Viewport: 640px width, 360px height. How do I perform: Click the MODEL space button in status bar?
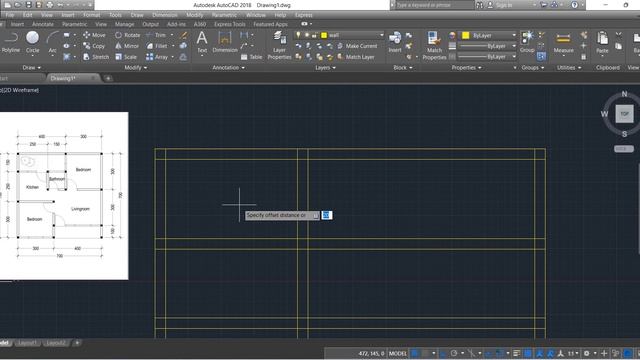(398, 353)
